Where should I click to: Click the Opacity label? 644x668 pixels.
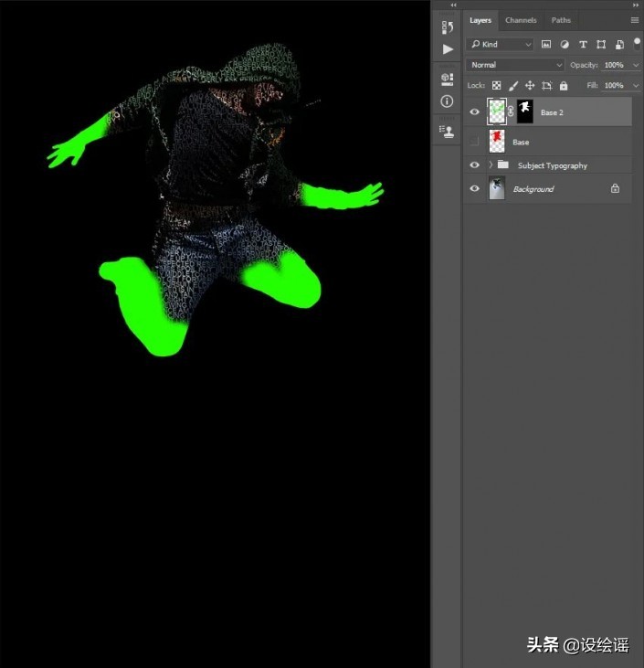pyautogui.click(x=584, y=65)
